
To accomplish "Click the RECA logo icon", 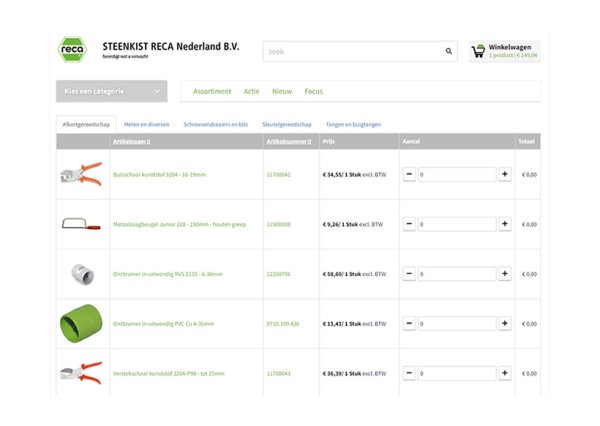I will (x=72, y=50).
